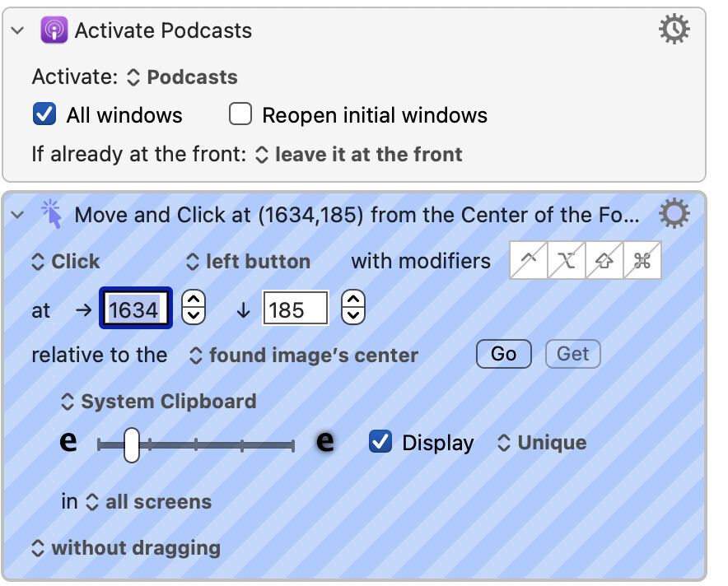Viewport: 728px width, 586px height.
Task: Open the System Clipboard source popup
Action: point(159,402)
